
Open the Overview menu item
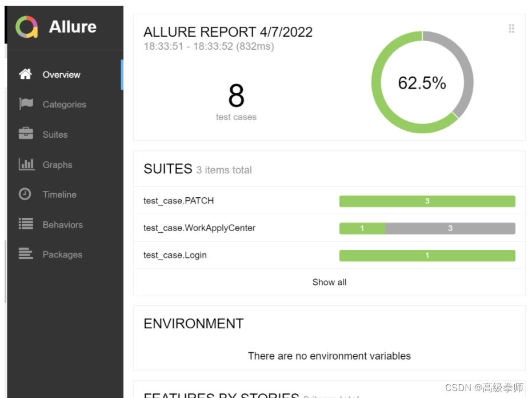click(65, 75)
